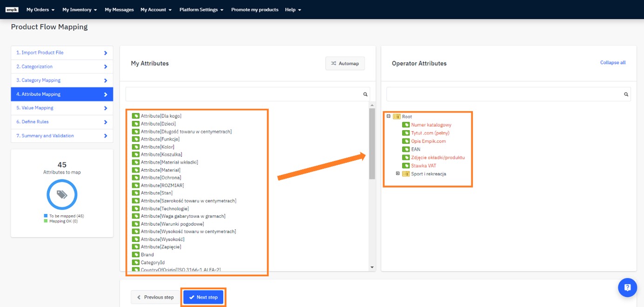644x307 pixels.
Task: Open My Messages from the top menu
Action: coord(119,10)
